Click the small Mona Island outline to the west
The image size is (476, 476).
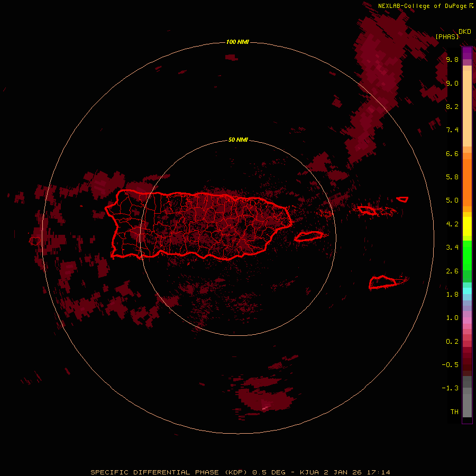coord(35,241)
